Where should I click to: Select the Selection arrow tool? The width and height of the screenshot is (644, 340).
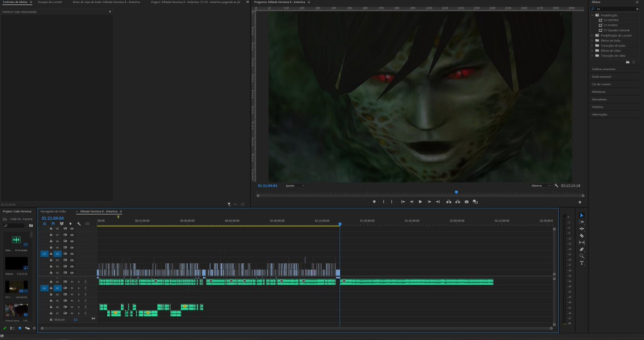point(582,215)
